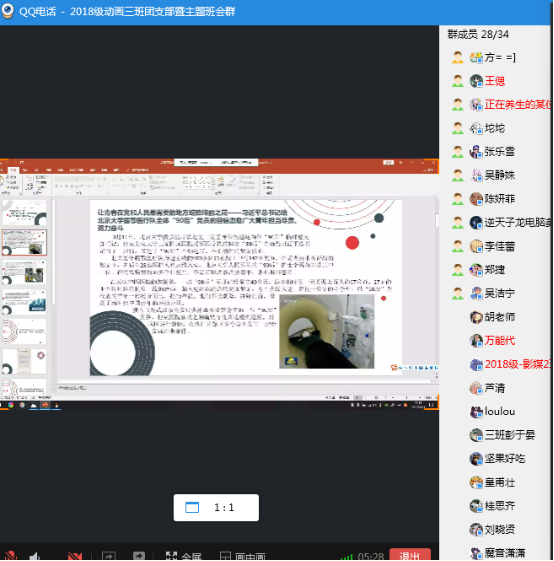Image resolution: width=554 pixels, height=561 pixels.
Task: Open the selected second slide thumbnail in PowerPoint
Action: (24, 243)
